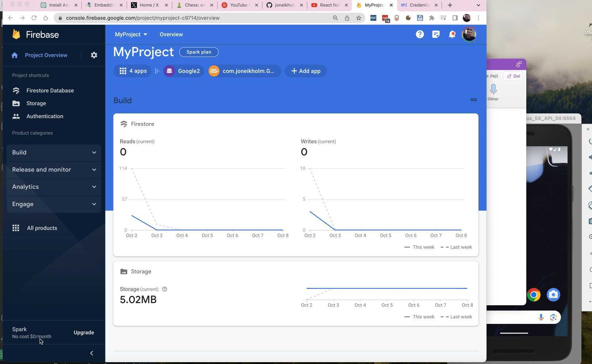Viewport: 592px width, 364px height.
Task: Click the Upgrade button
Action: click(84, 332)
